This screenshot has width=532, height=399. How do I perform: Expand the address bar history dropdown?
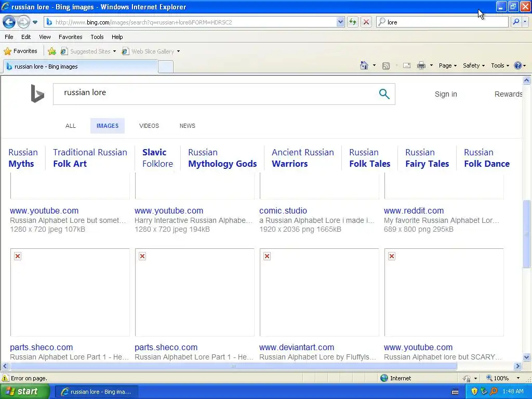(341, 22)
